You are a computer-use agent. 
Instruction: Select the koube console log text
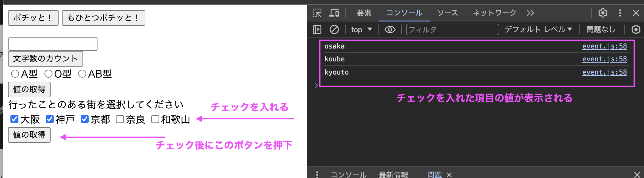pyautogui.click(x=335, y=59)
